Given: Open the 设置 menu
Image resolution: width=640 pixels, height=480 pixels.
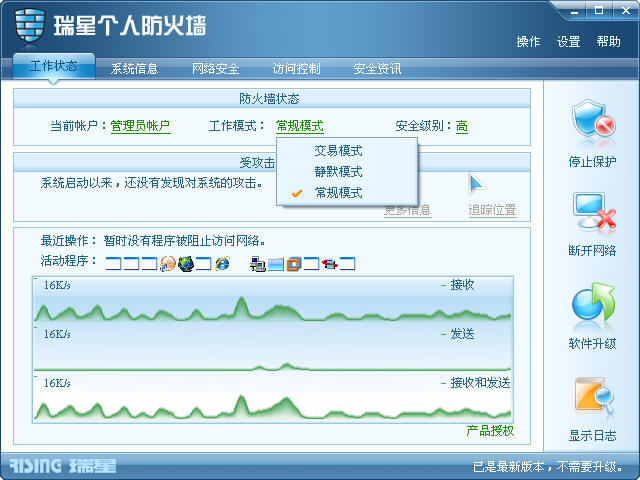Looking at the screenshot, I should (x=568, y=41).
